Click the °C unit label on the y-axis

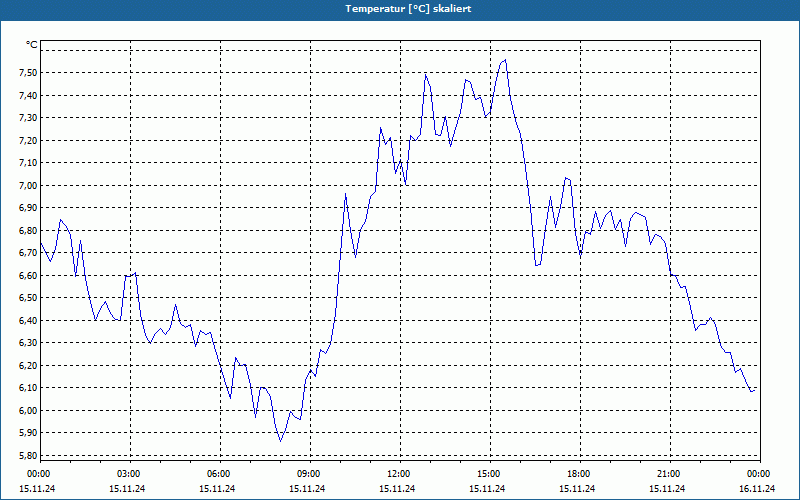point(32,45)
